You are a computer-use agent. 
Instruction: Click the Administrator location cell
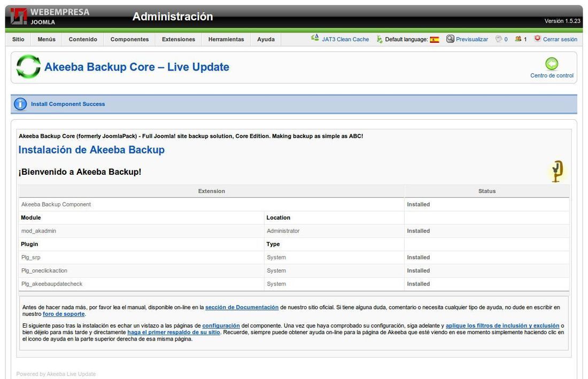pos(283,231)
